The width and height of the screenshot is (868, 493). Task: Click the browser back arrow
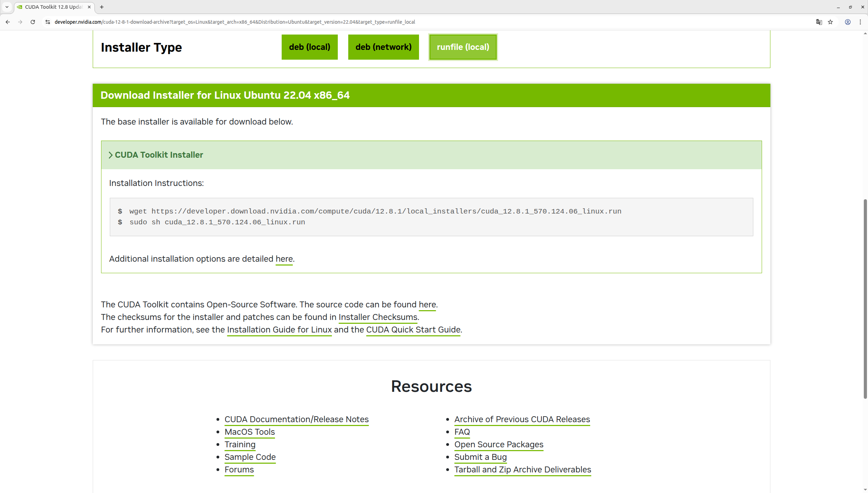click(x=8, y=22)
